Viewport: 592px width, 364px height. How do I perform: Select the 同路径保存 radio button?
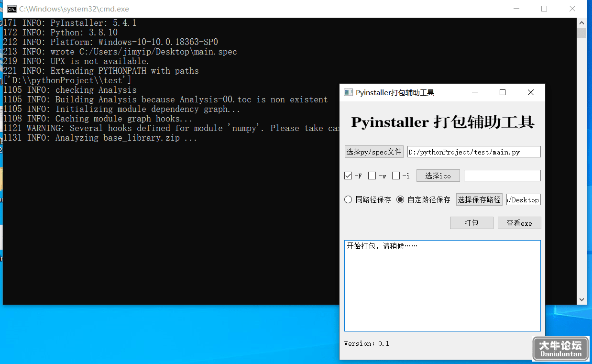[348, 199]
